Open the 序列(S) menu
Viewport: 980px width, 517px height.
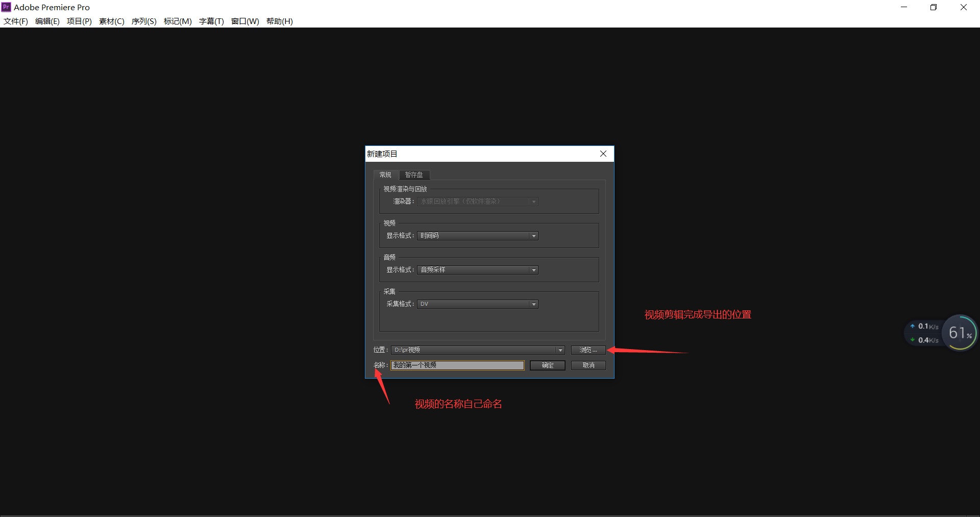(x=144, y=21)
